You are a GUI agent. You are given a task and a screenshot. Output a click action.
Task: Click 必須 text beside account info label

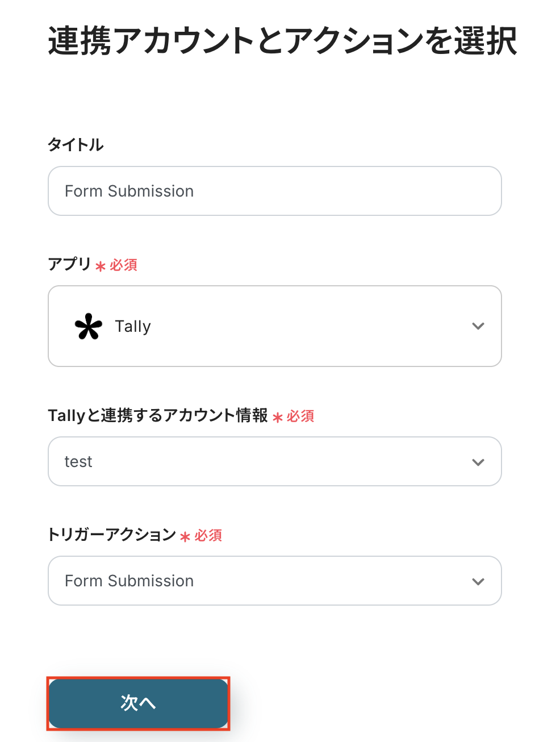pos(300,416)
